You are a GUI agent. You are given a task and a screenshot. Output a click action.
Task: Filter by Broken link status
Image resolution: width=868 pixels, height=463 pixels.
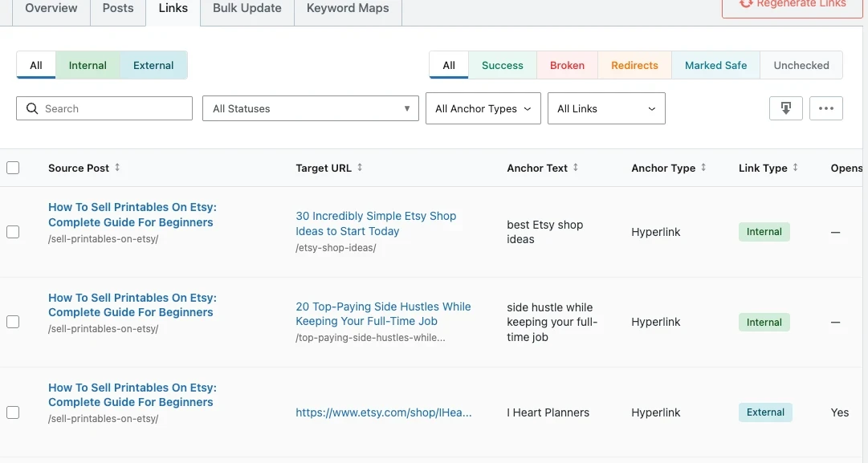click(567, 66)
